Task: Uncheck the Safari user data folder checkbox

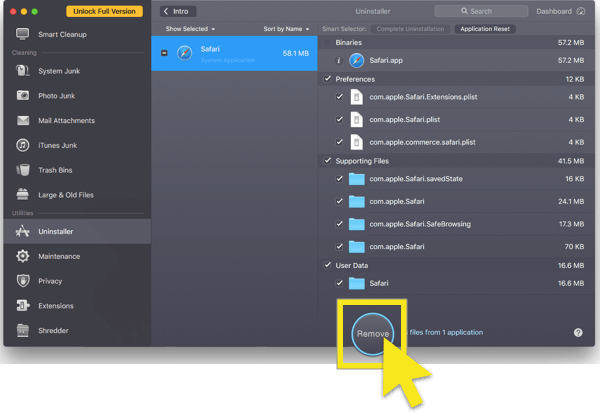Action: [x=339, y=283]
